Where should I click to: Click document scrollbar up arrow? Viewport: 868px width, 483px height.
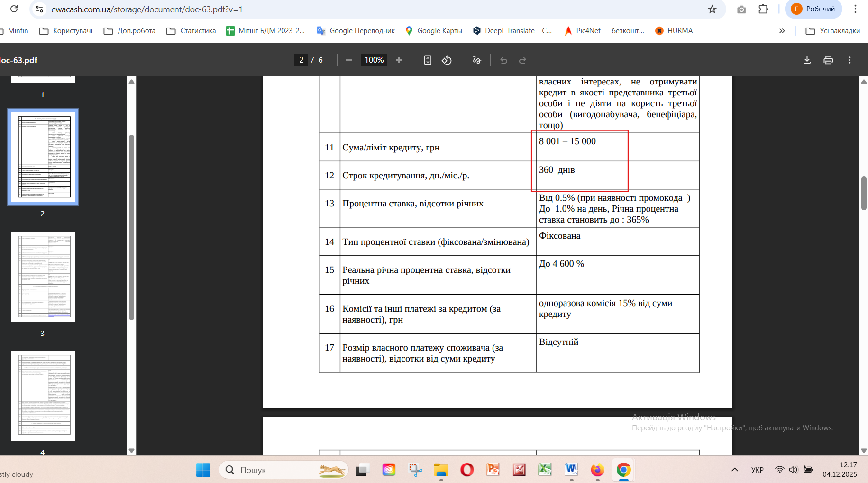pos(864,82)
